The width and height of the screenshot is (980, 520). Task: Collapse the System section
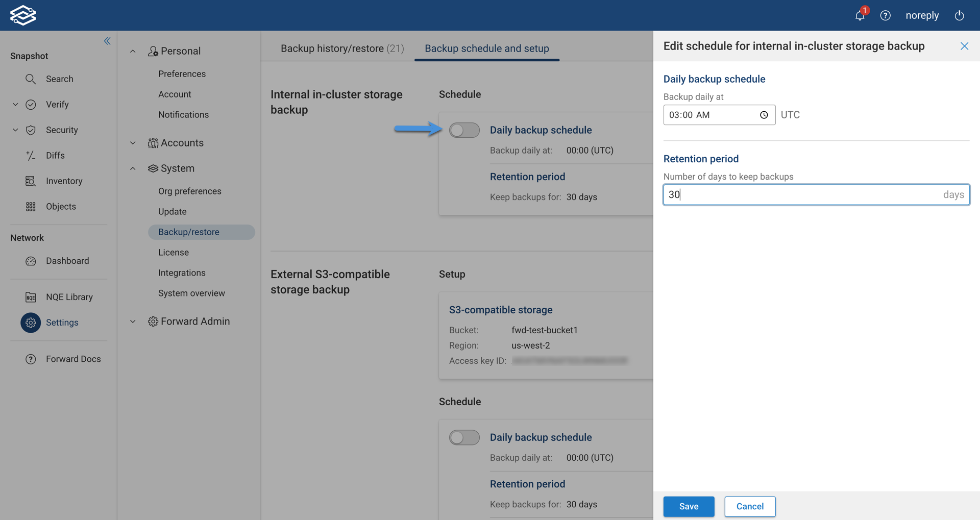(x=133, y=168)
